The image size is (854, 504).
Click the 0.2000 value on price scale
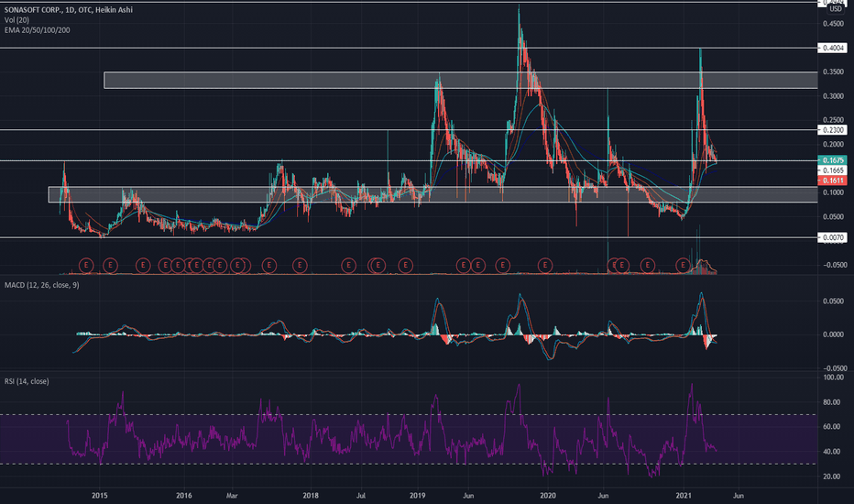point(833,145)
